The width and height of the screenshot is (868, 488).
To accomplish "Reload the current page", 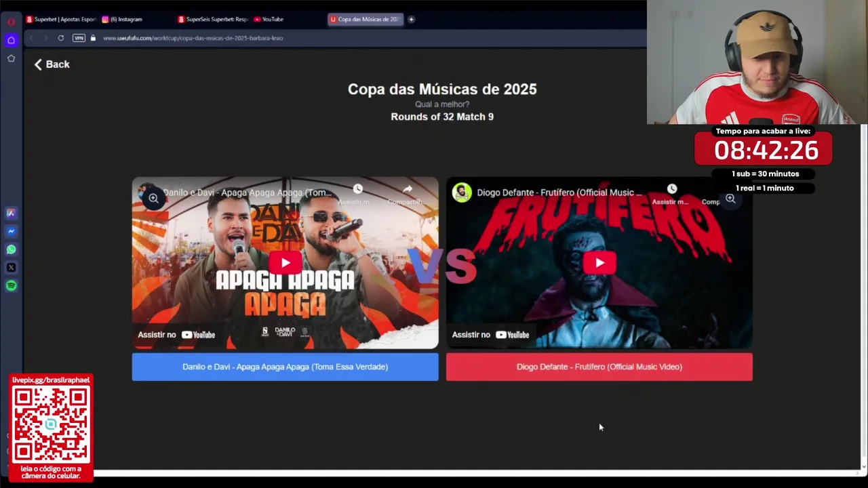I will click(61, 38).
